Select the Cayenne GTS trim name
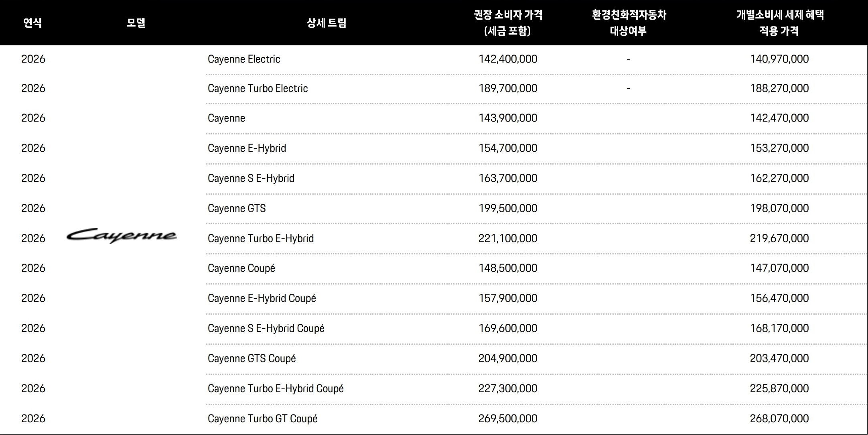 click(237, 208)
